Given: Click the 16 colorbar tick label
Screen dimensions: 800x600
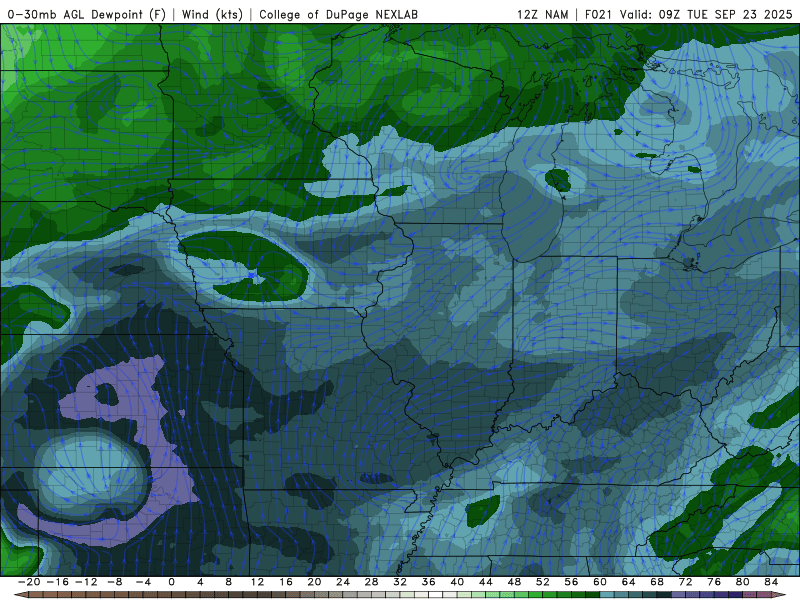Looking at the screenshot, I should 286,582.
